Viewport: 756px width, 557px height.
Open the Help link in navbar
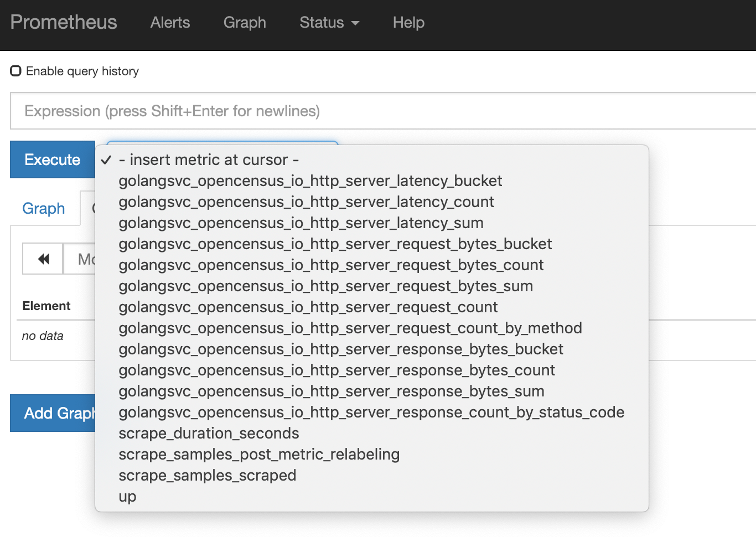pyautogui.click(x=408, y=23)
